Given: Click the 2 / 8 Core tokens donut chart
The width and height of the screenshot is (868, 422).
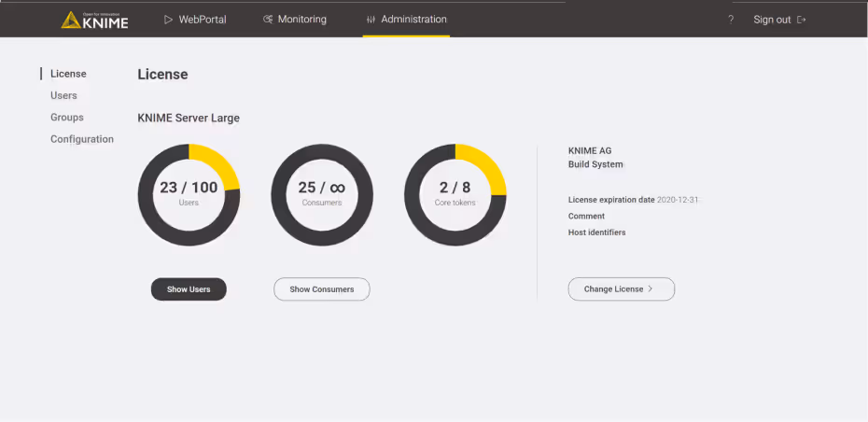Looking at the screenshot, I should (x=455, y=194).
